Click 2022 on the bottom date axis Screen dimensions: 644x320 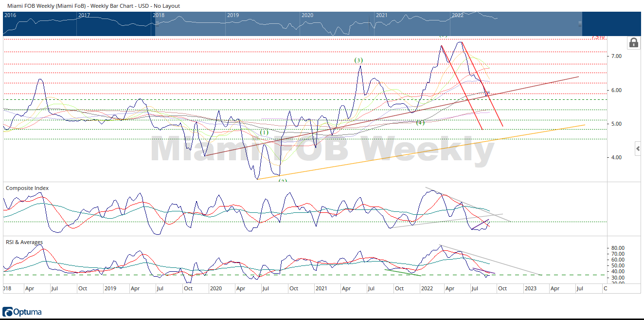click(x=427, y=288)
